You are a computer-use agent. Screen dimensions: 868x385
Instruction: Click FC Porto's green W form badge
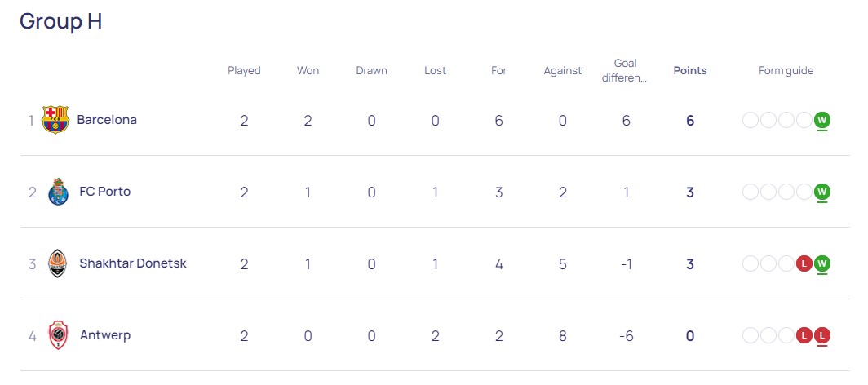pyautogui.click(x=822, y=192)
